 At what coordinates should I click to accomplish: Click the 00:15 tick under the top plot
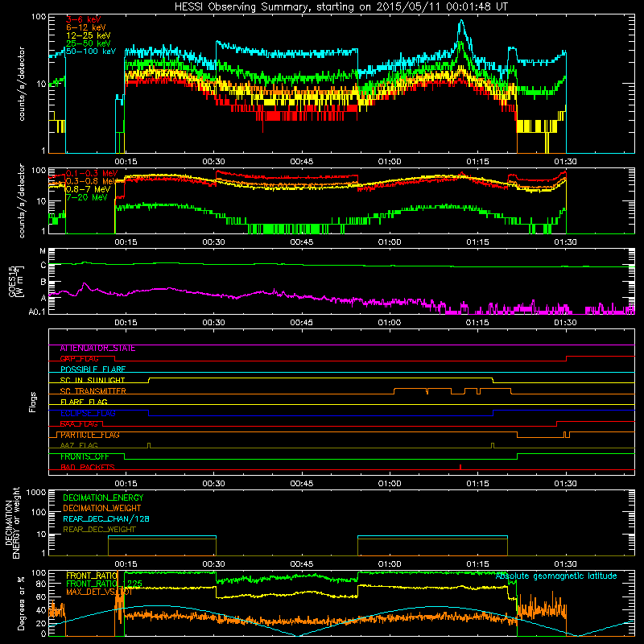point(126,162)
